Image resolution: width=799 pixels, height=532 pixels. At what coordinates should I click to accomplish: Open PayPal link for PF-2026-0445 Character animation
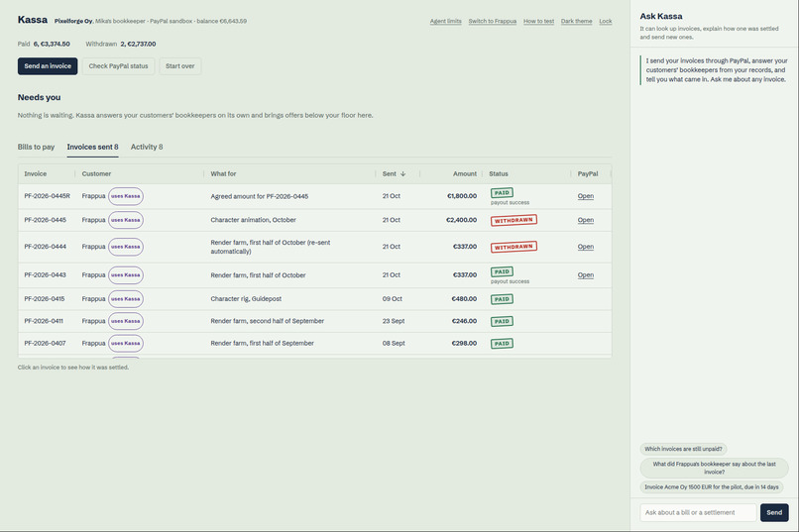point(586,220)
